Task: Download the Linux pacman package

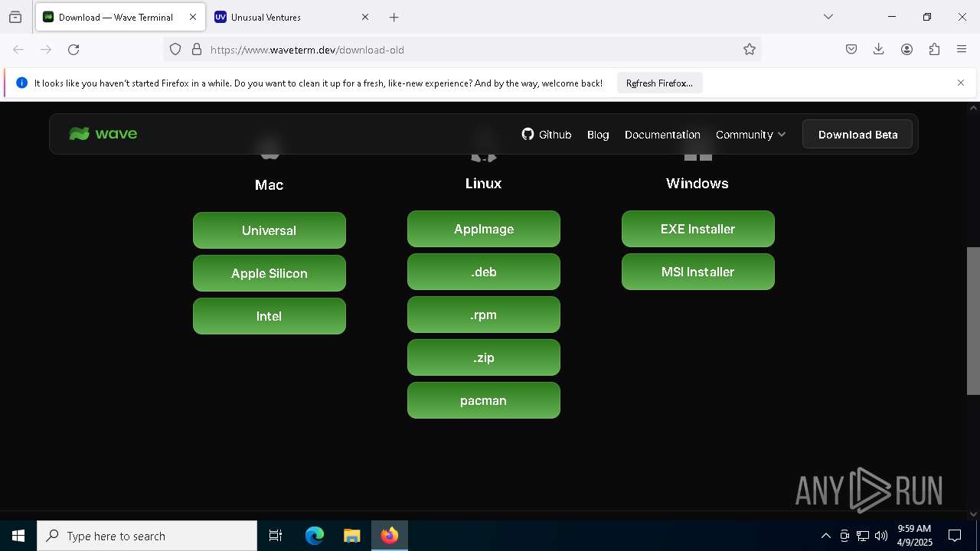Action: click(x=484, y=400)
